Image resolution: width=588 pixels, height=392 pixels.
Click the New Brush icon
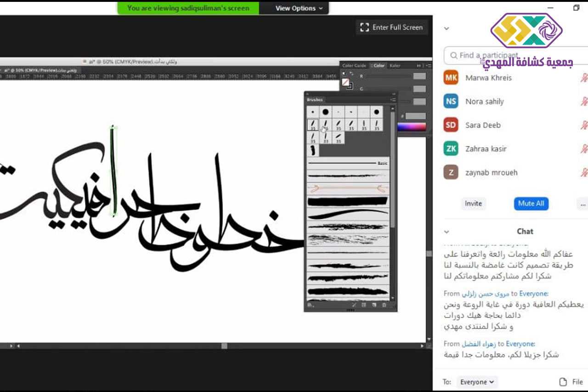click(374, 305)
